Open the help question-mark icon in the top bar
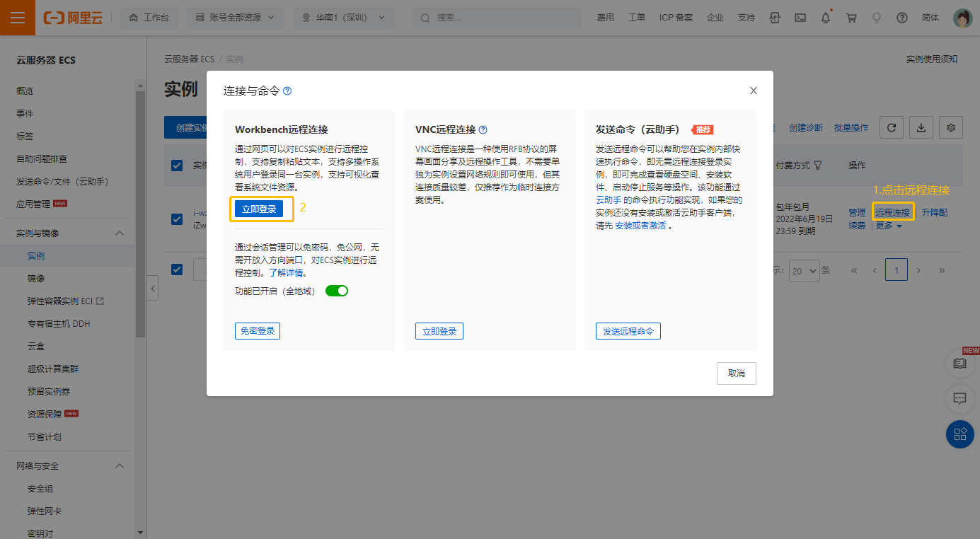980x539 pixels. (902, 18)
